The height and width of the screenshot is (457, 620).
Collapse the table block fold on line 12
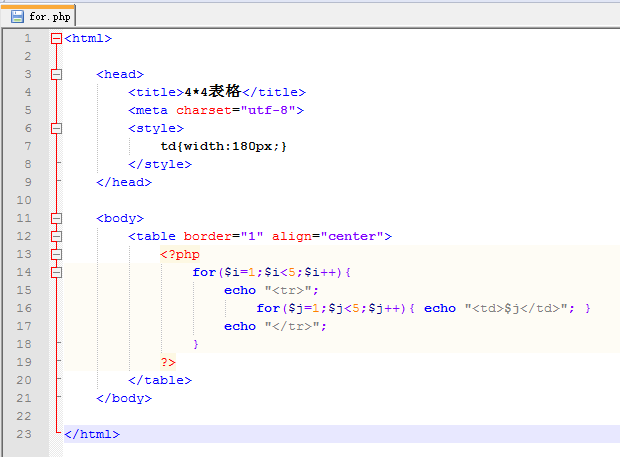click(x=57, y=236)
